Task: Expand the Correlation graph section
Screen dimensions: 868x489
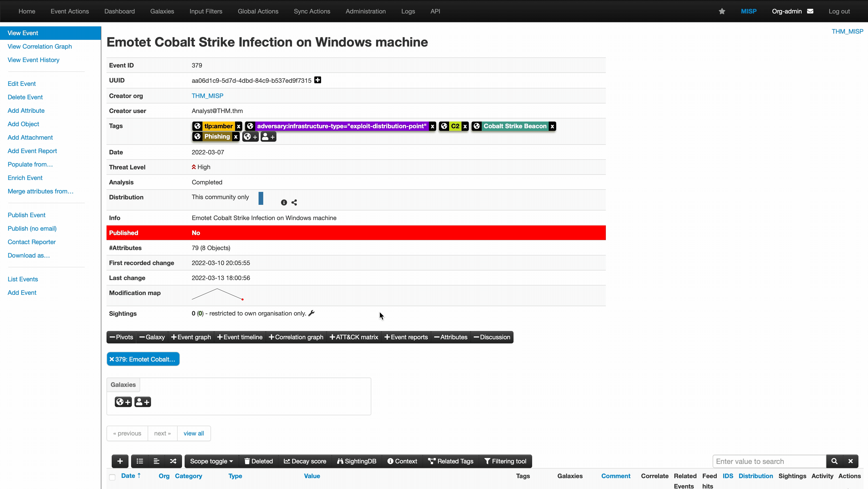Action: click(296, 337)
